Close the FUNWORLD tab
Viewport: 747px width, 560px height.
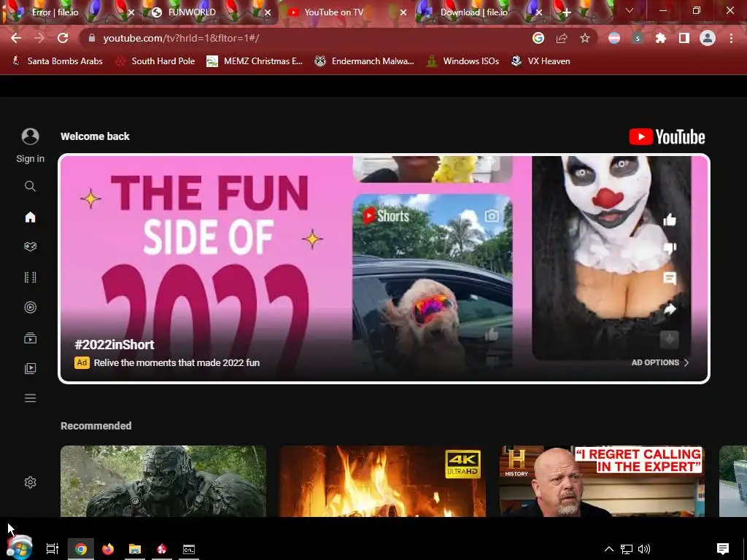coord(268,13)
